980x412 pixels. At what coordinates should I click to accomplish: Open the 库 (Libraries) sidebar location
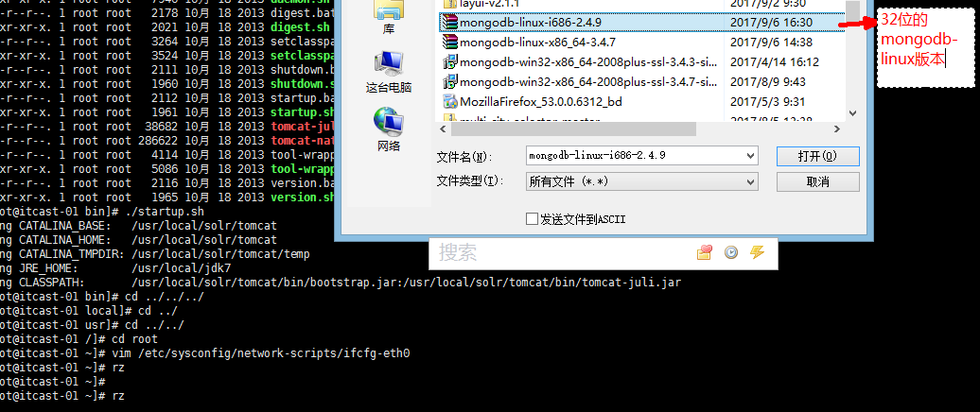click(x=388, y=16)
